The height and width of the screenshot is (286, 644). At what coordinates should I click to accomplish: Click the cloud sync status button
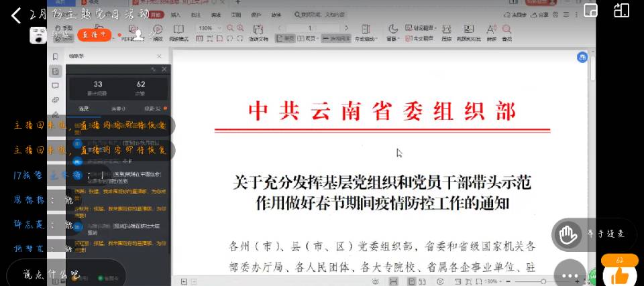(x=515, y=15)
